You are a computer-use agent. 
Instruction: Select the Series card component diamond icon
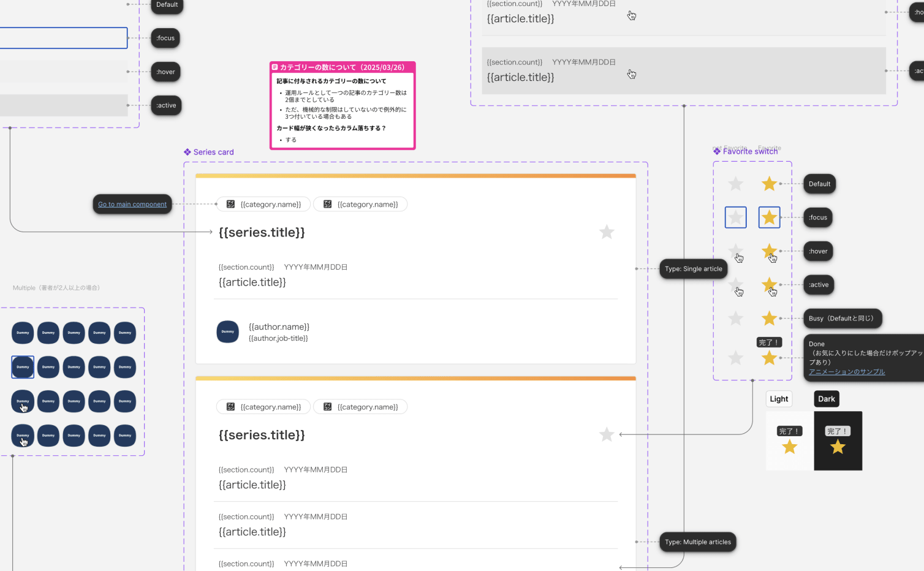click(x=187, y=152)
